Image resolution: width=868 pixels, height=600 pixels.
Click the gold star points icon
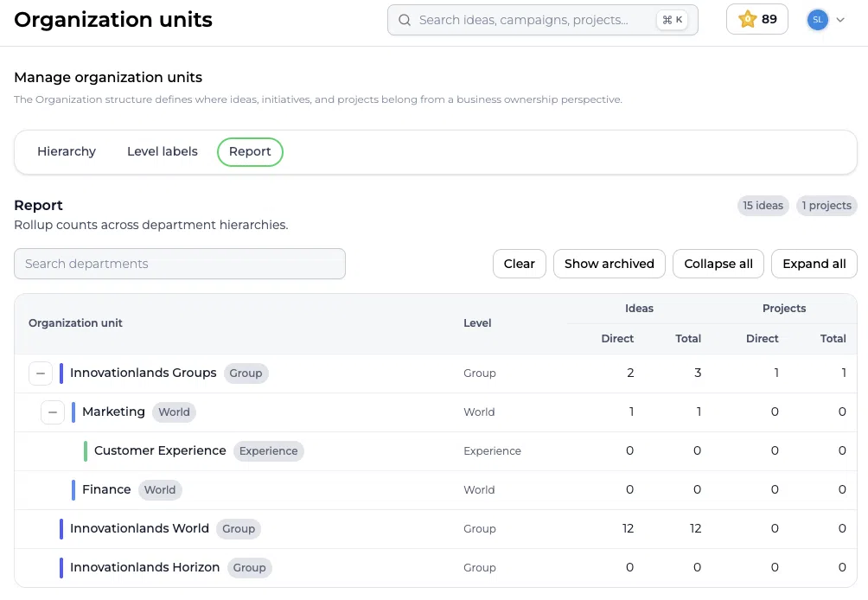coord(747,19)
